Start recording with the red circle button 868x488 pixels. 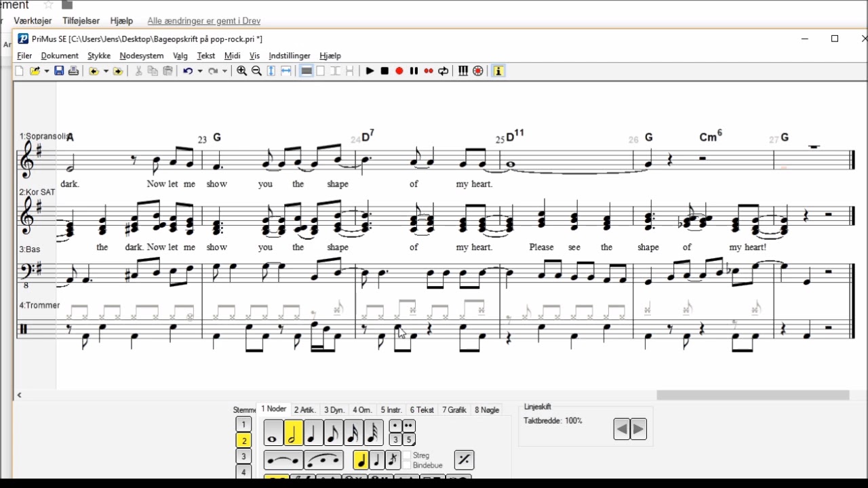(x=399, y=71)
